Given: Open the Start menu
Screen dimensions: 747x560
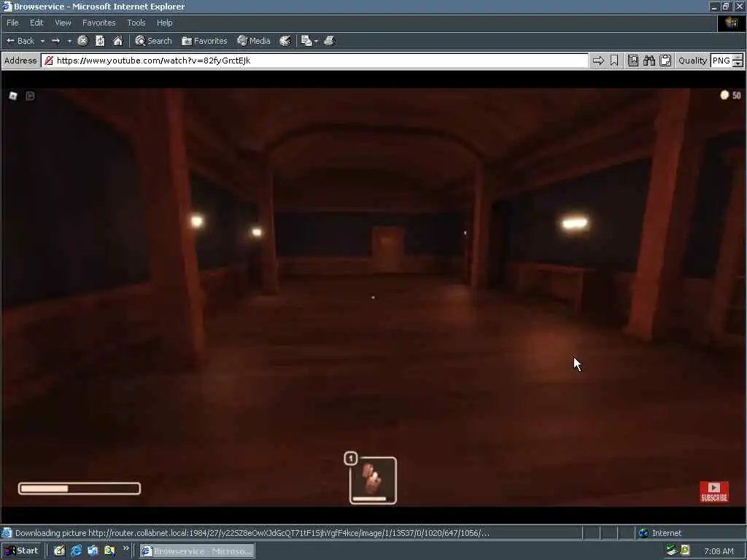Looking at the screenshot, I should coord(21,551).
